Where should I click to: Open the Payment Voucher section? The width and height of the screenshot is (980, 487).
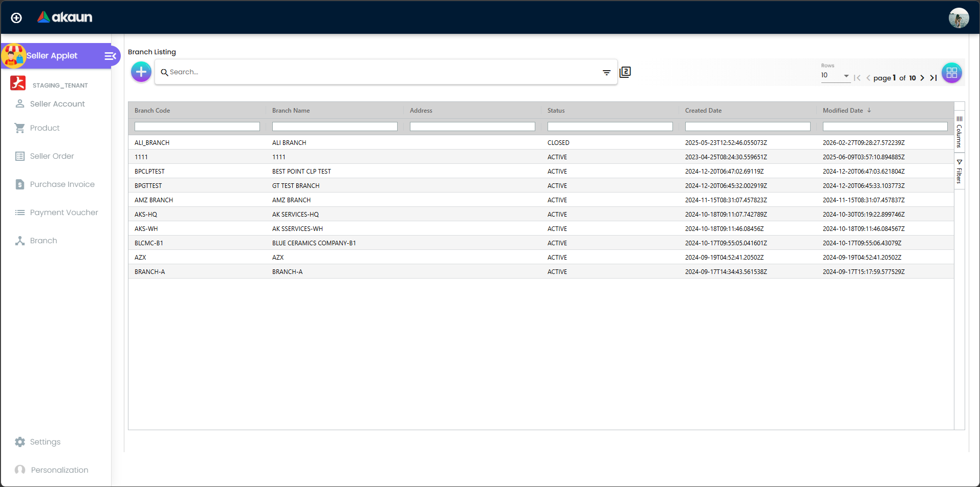[x=64, y=213]
